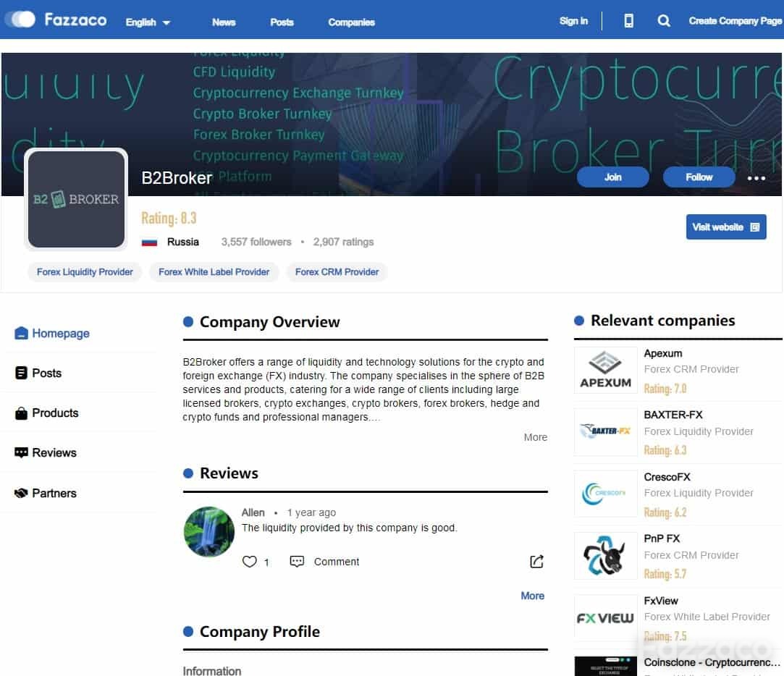Open Allen's waterfall avatar
Viewport: 784px width, 676px height.
click(209, 531)
